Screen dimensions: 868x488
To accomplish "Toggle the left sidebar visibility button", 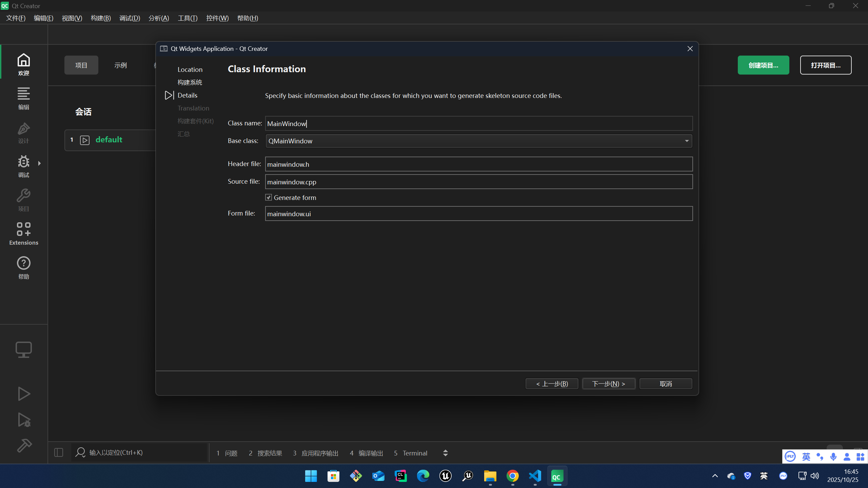I will tap(59, 453).
